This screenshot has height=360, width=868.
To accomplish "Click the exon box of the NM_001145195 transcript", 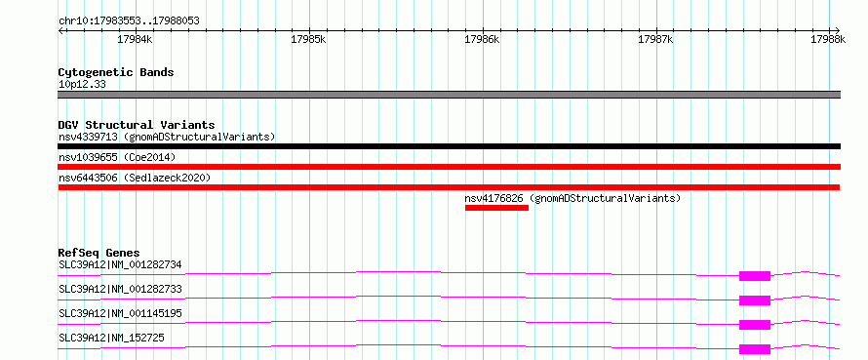I will tap(755, 325).
